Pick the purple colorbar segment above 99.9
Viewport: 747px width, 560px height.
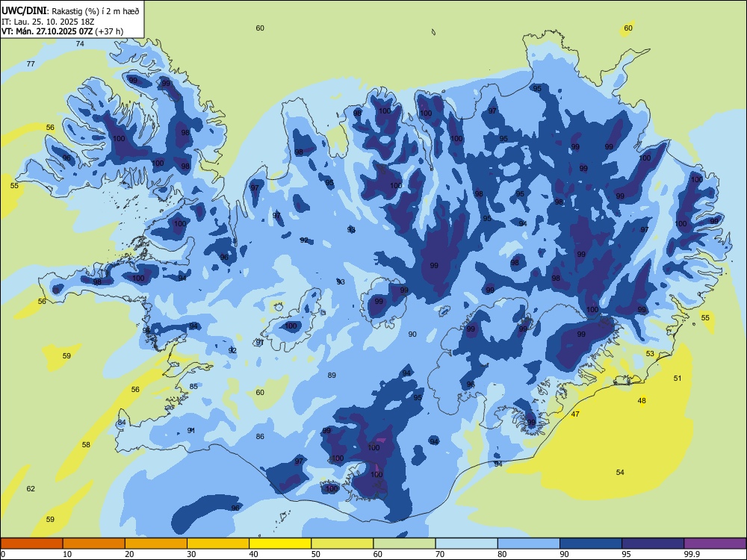click(715, 544)
